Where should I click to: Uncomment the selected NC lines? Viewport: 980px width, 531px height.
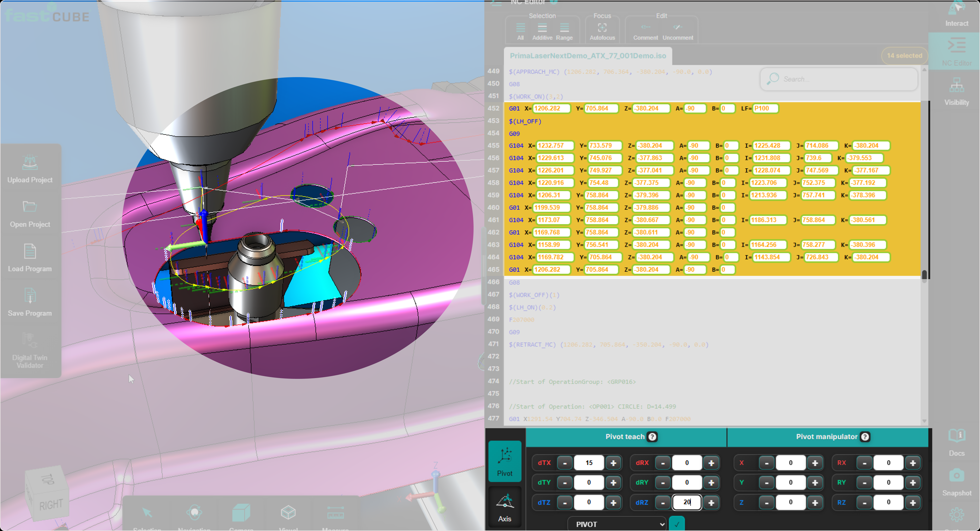click(x=677, y=31)
